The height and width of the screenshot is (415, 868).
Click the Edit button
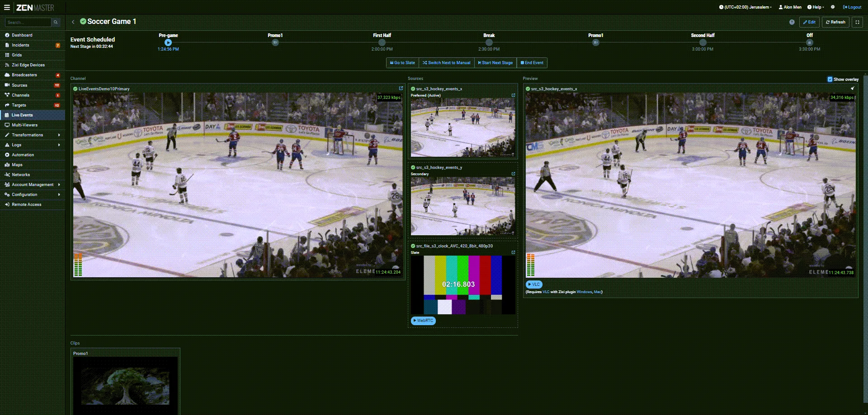click(809, 22)
